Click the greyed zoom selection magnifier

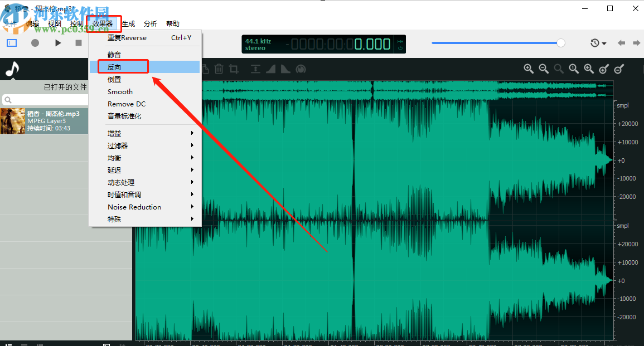pyautogui.click(x=559, y=69)
